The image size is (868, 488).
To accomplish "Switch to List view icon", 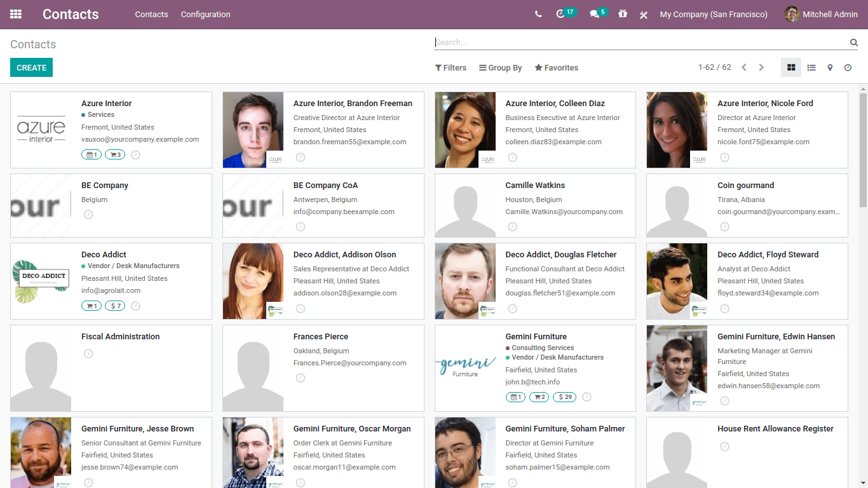I will (x=811, y=67).
